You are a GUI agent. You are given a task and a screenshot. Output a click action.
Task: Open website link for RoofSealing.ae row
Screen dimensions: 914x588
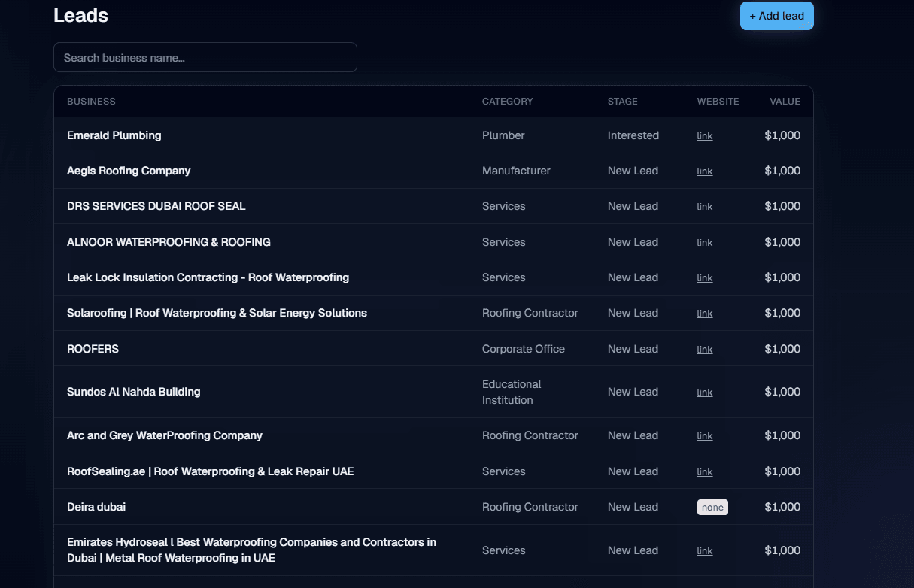point(705,472)
